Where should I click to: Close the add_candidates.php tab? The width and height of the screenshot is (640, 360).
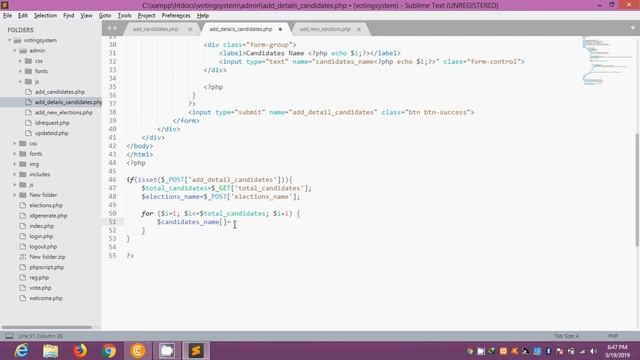[x=190, y=29]
